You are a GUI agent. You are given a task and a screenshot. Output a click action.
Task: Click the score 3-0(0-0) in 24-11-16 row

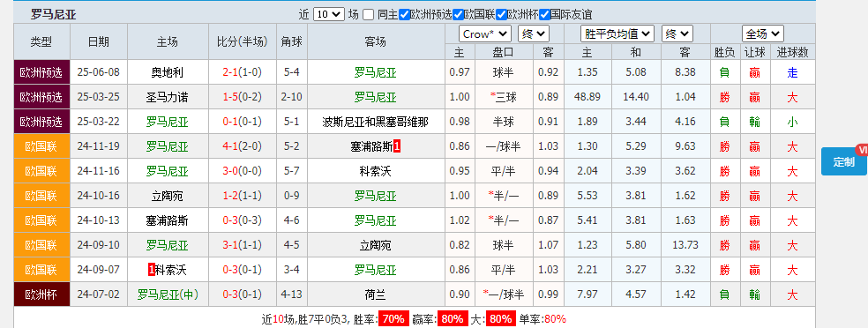[x=242, y=171]
